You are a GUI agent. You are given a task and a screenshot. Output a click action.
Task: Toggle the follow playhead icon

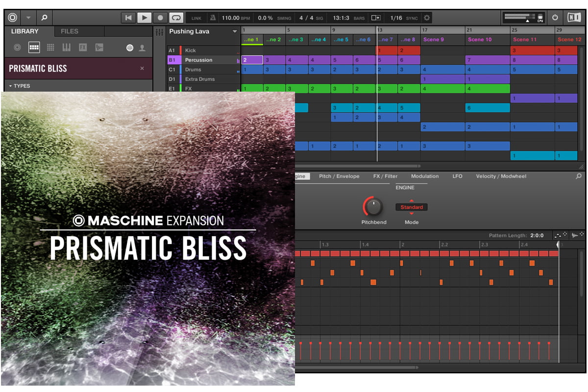point(376,18)
